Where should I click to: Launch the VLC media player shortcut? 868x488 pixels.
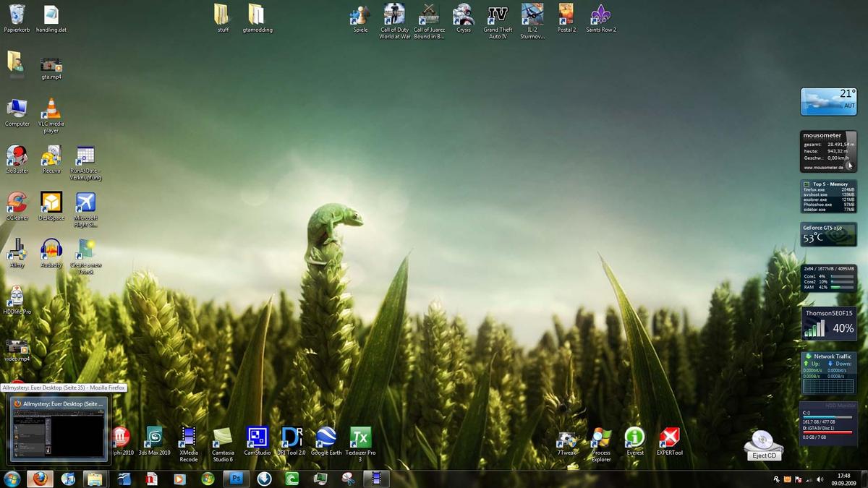51,110
